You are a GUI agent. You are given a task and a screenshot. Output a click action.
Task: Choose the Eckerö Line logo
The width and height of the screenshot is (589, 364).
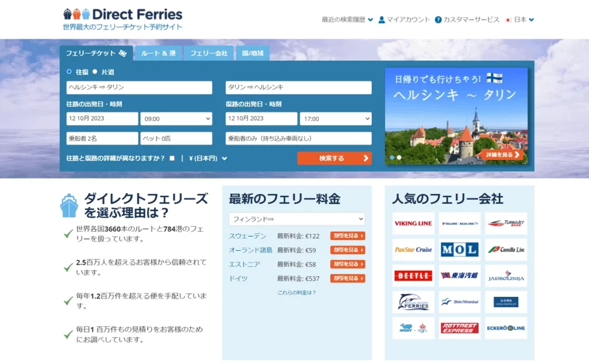coord(506,328)
